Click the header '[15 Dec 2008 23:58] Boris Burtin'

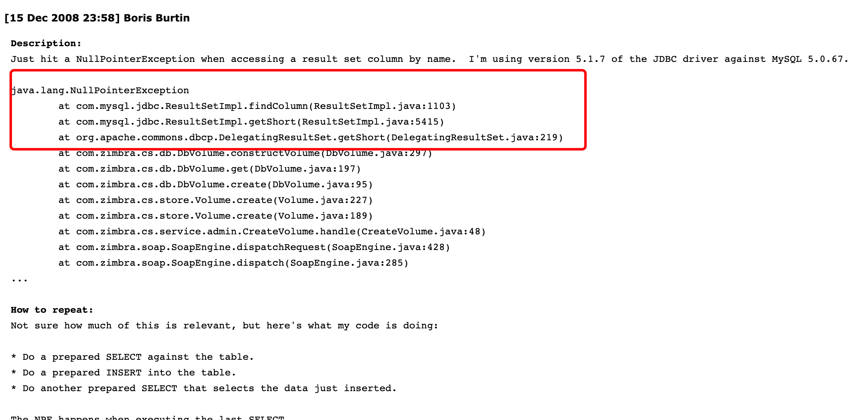tap(97, 18)
